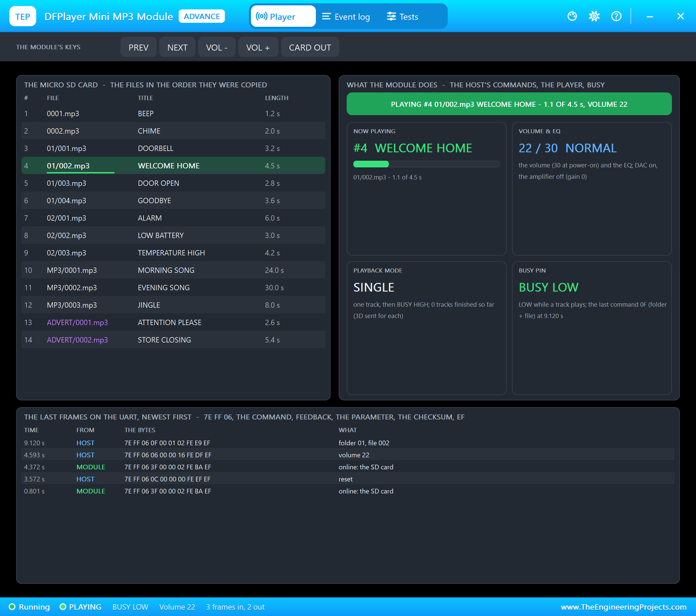Click ADVERT/0002.mp3 file name
Screen dimensions: 696x616
click(77, 340)
